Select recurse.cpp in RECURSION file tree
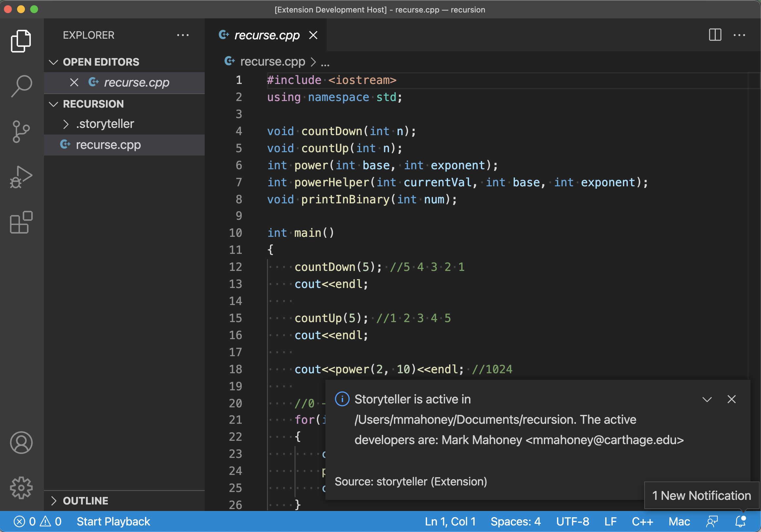The width and height of the screenshot is (761, 532). pos(124,145)
